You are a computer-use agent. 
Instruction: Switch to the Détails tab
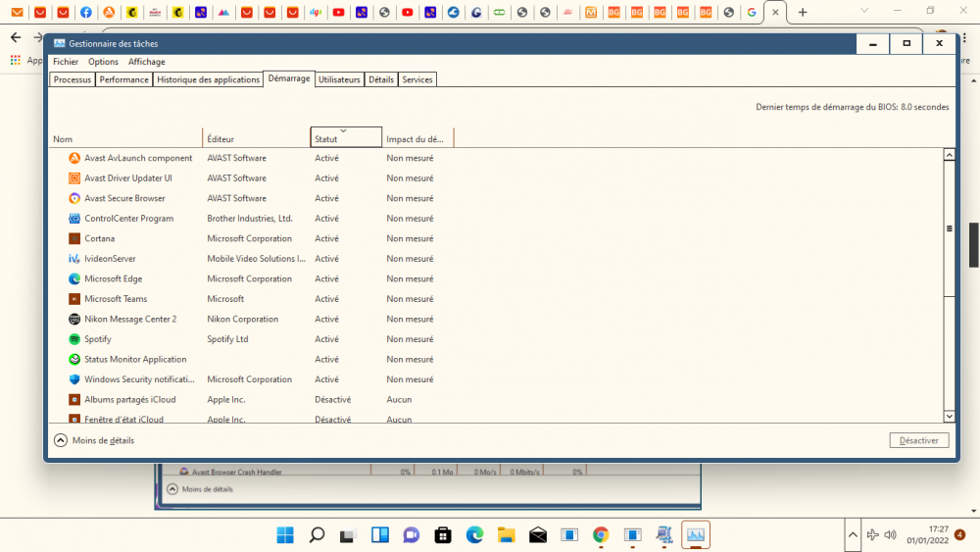381,79
